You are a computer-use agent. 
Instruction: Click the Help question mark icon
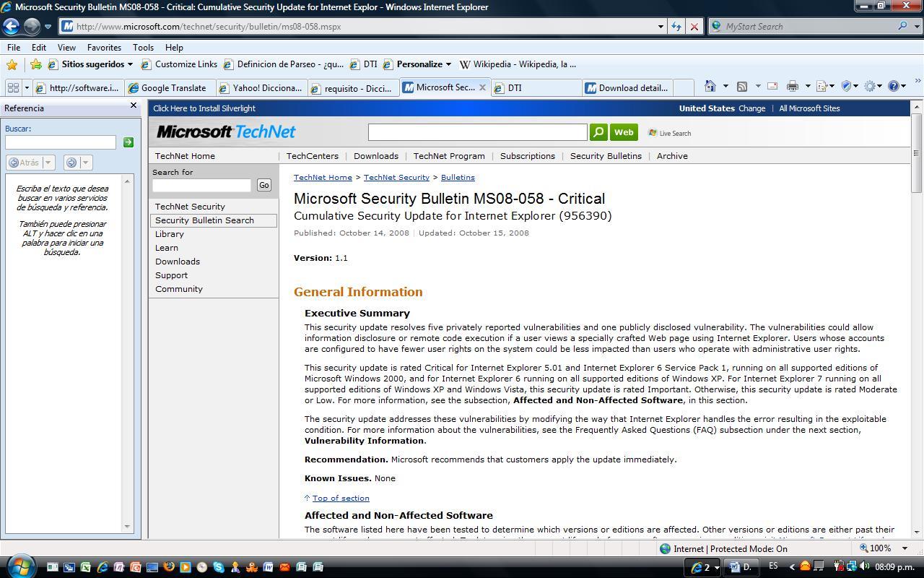tap(894, 86)
